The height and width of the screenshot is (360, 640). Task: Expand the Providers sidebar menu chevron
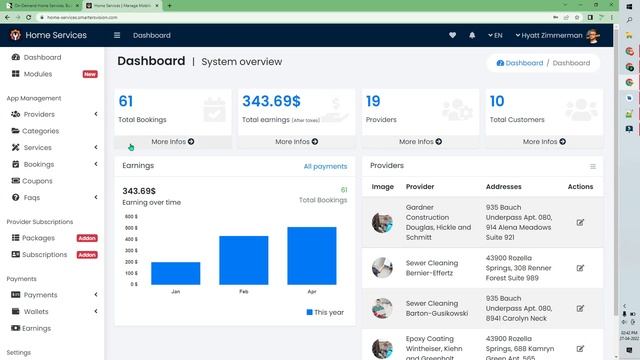[96, 114]
